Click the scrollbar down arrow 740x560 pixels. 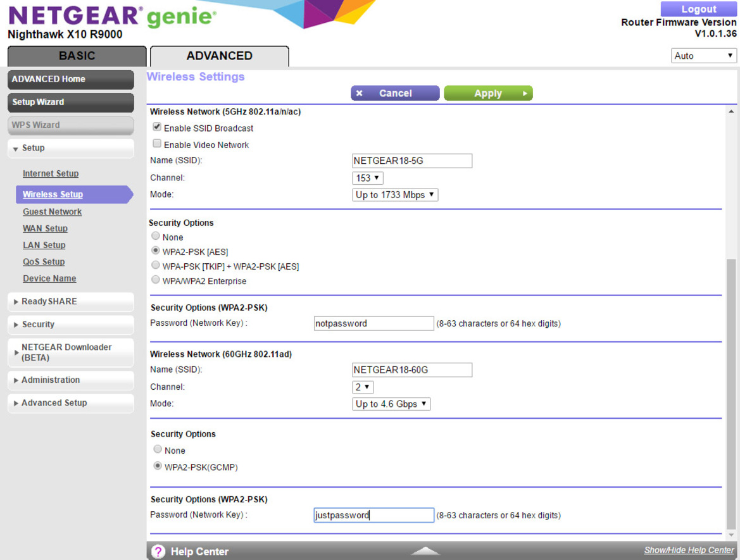(x=731, y=535)
